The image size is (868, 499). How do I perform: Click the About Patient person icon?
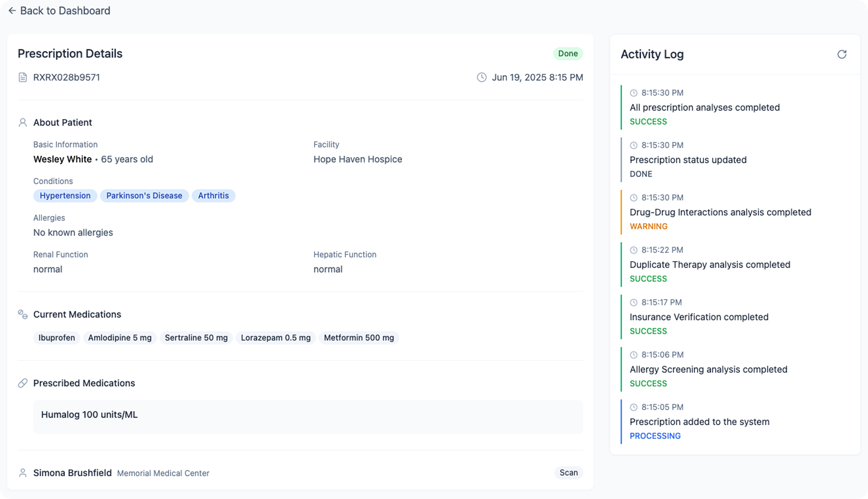click(23, 123)
